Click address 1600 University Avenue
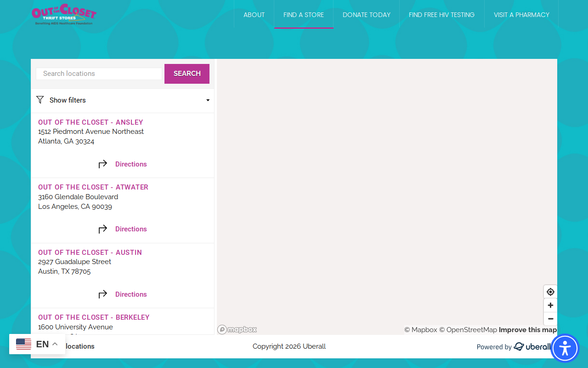Screen dimensions: 588x368 coord(75,327)
